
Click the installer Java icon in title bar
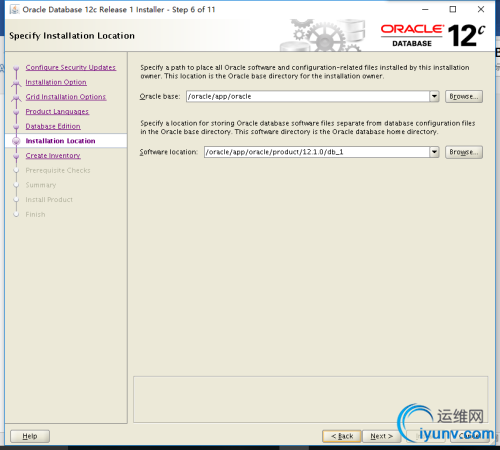pyautogui.click(x=14, y=9)
